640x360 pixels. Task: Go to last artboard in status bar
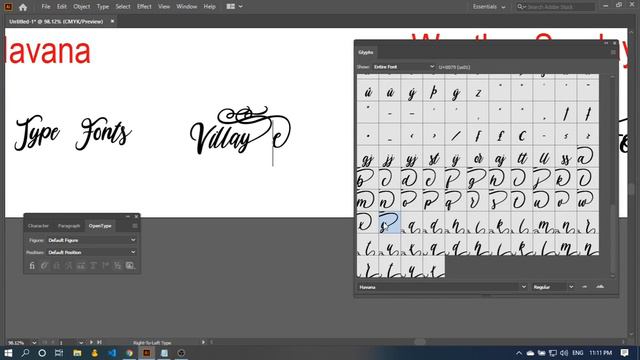(99, 342)
